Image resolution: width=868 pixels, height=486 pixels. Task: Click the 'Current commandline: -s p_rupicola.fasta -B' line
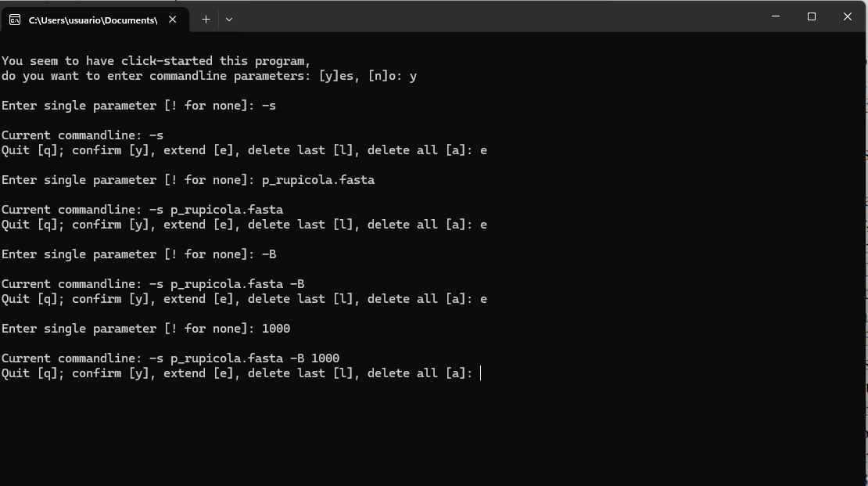[152, 284]
